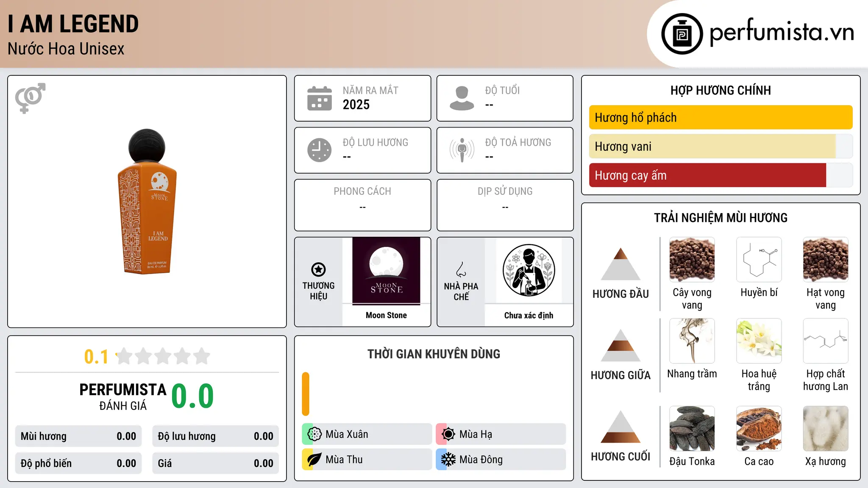Click the orange vertical bar under Thời gian khuyên dùng
868x488 pixels.
tap(306, 394)
